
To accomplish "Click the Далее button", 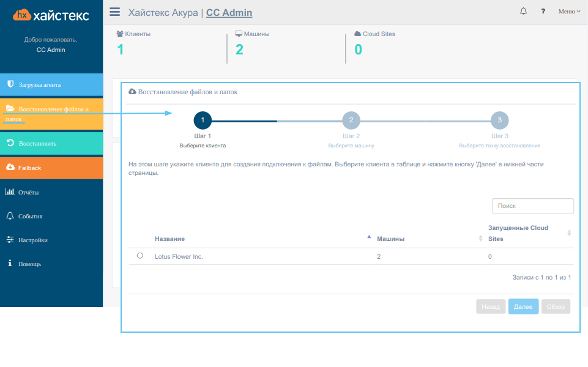I will click(x=523, y=306).
